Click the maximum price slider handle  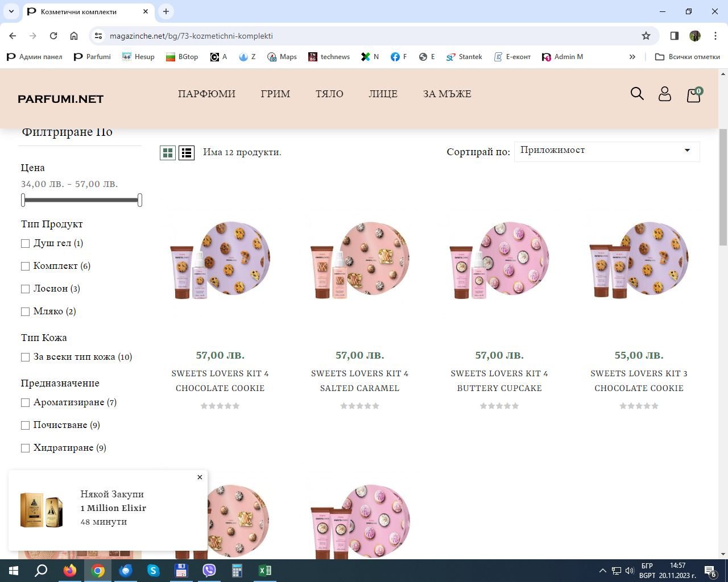[140, 200]
